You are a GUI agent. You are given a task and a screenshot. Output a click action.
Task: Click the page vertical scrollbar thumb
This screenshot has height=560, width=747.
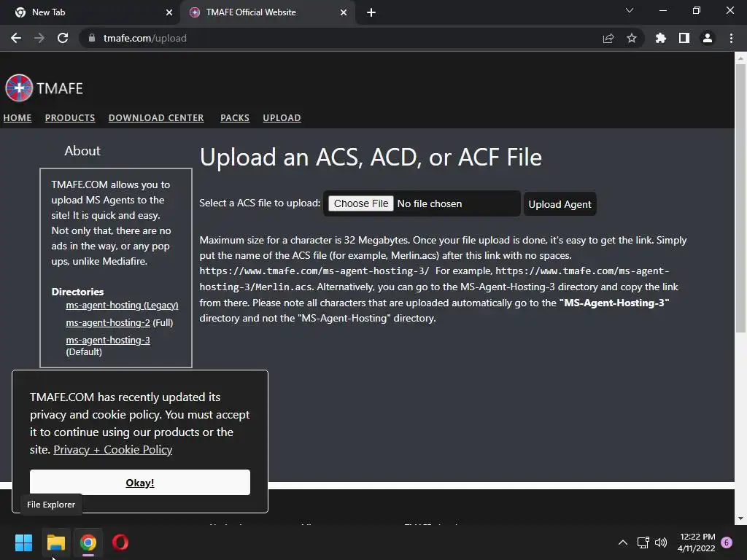point(740,198)
